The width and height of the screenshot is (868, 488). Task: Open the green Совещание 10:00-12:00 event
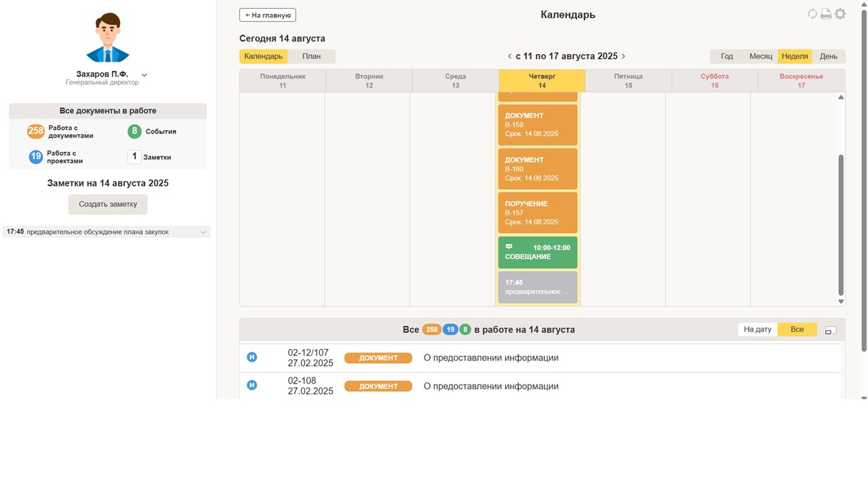538,252
